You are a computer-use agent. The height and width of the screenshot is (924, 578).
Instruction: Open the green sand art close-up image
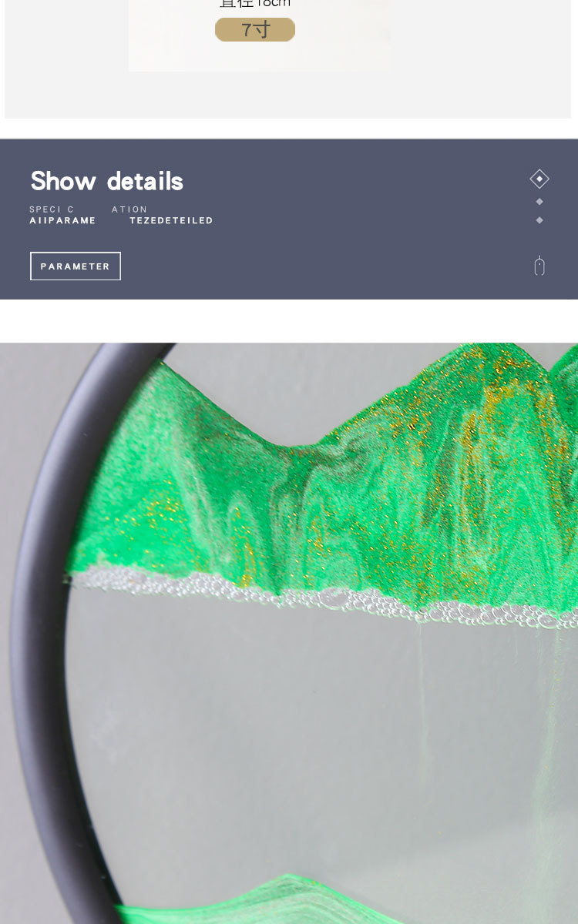289,633
